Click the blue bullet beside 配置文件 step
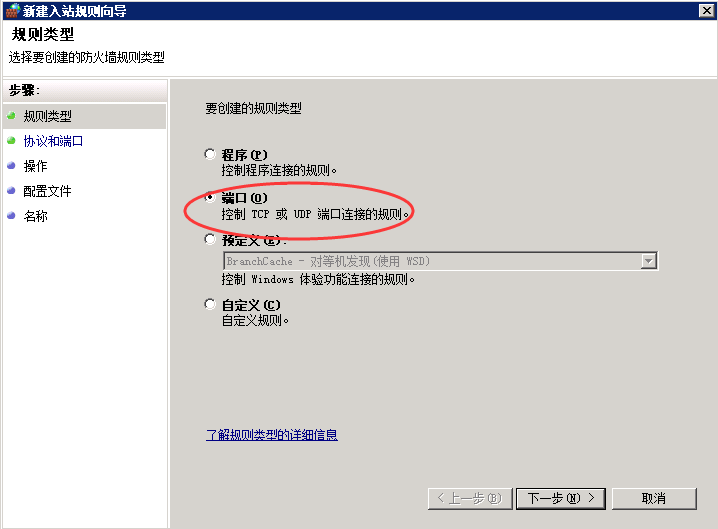718x529 pixels. pos(11,191)
